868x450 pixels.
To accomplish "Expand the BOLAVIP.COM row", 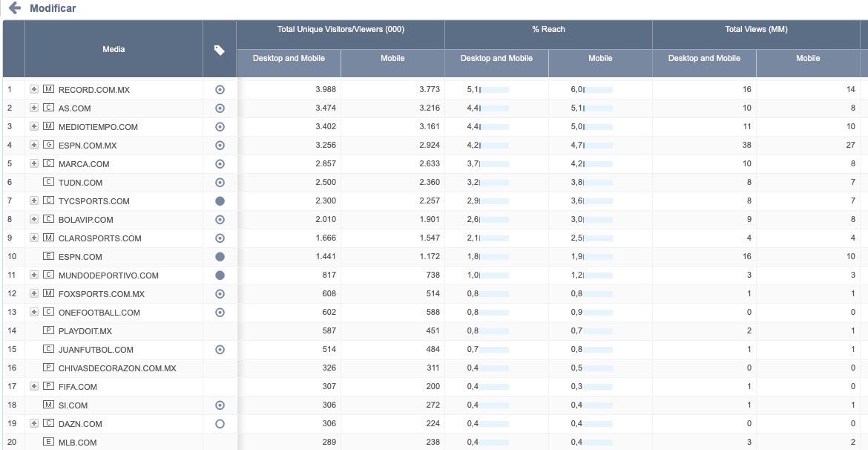I will click(x=34, y=220).
